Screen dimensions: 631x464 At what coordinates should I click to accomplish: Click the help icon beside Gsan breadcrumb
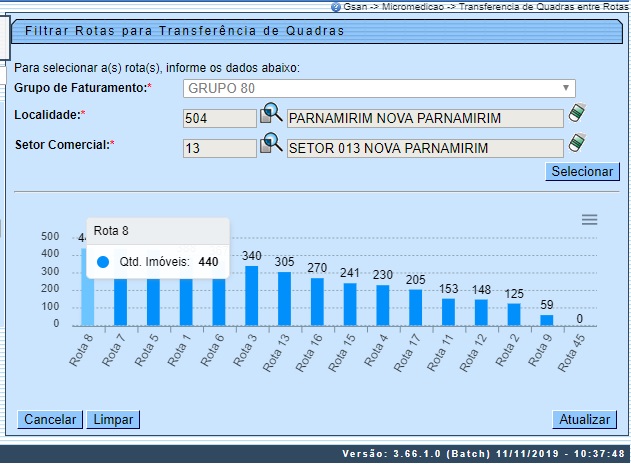point(336,6)
